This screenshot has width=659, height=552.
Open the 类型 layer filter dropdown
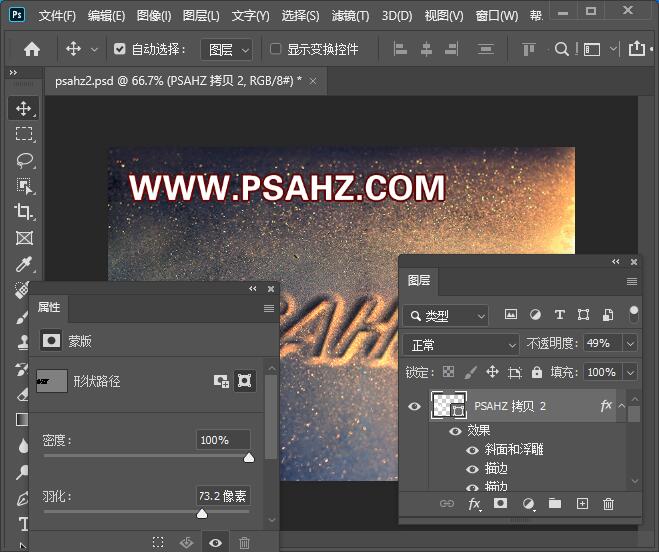point(446,315)
